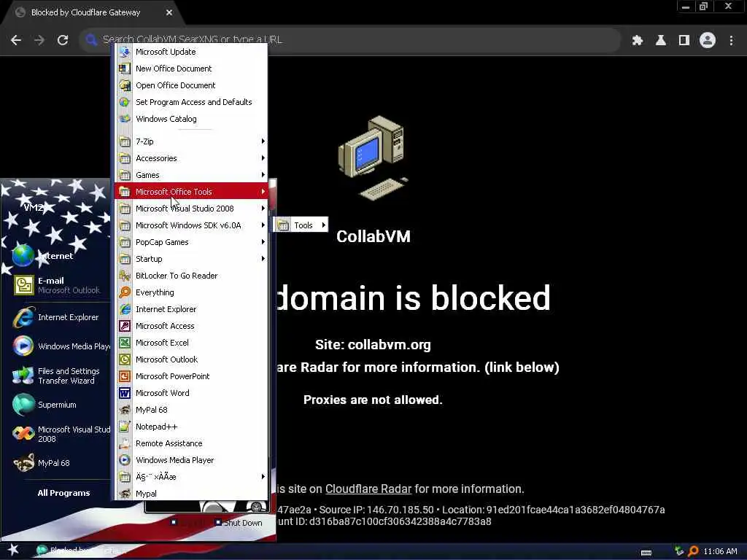Click the Remote Assistance icon
Screen dimensions: 747x560
click(125, 443)
